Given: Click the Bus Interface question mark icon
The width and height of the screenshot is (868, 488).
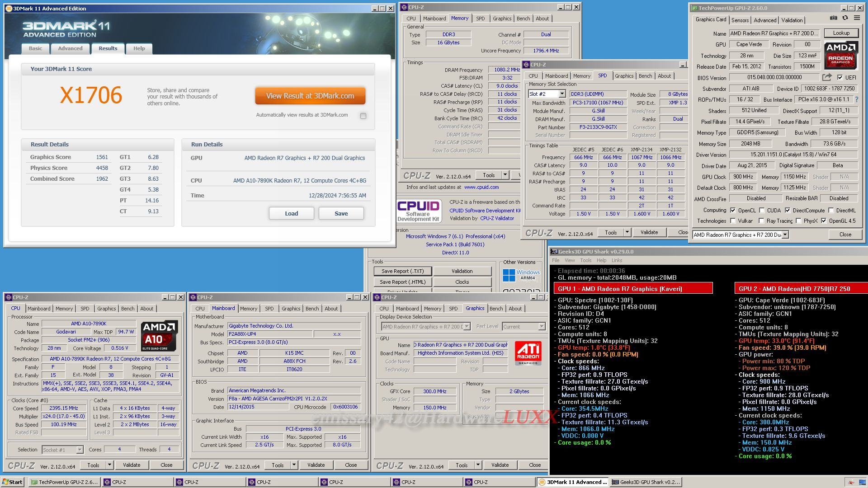Looking at the screenshot, I should point(856,99).
